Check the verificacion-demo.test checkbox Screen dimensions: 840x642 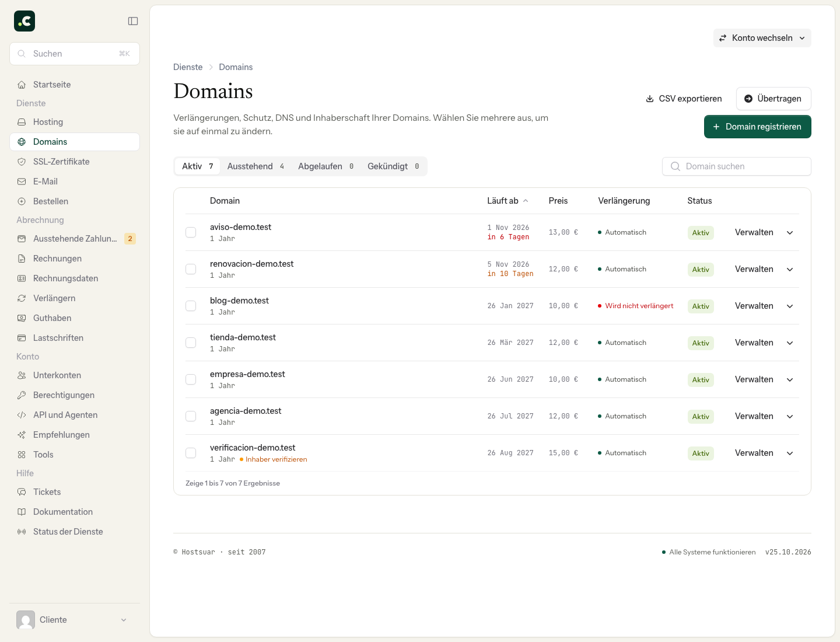point(191,453)
